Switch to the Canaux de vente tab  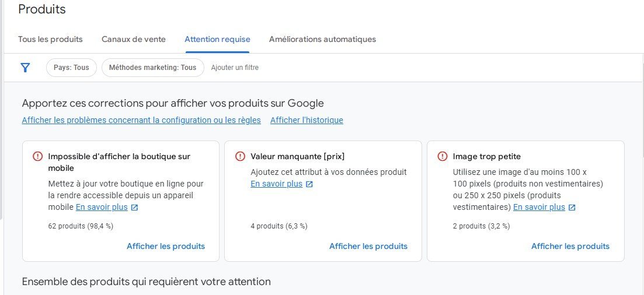[x=134, y=40]
